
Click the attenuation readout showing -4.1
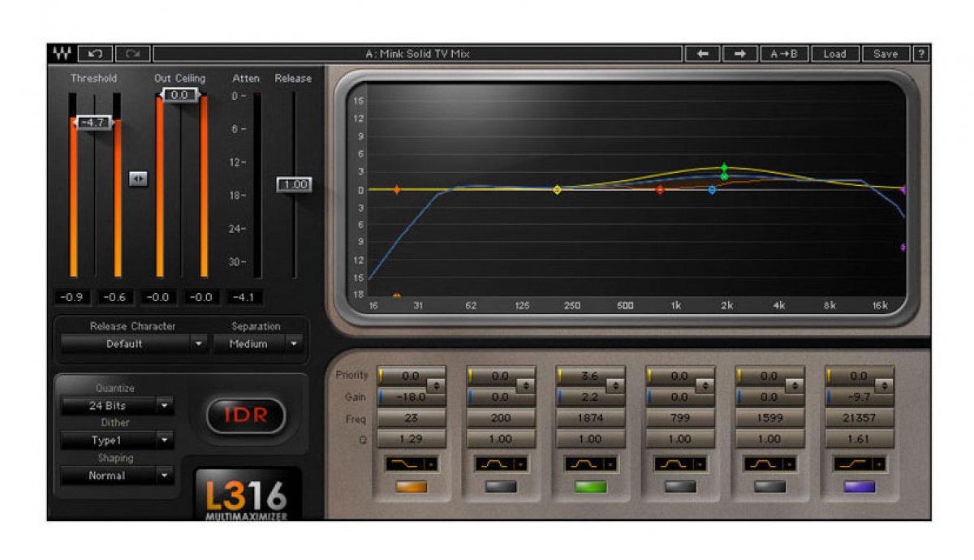click(x=243, y=298)
